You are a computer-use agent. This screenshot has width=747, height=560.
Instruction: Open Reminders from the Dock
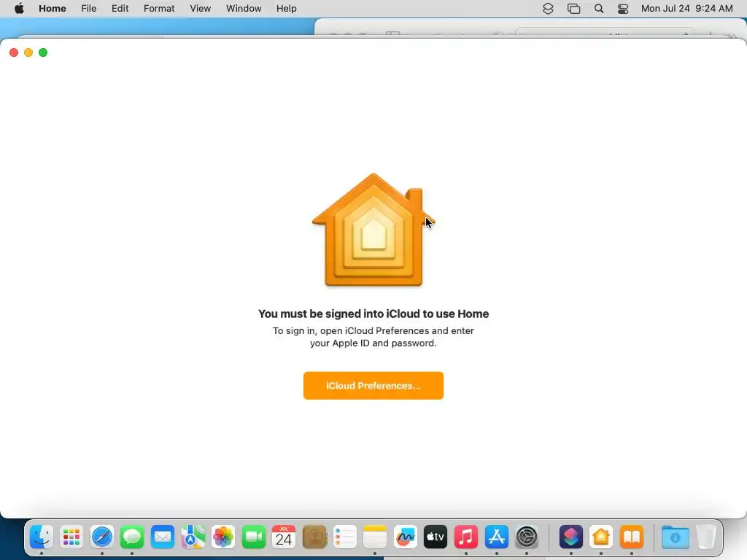(x=344, y=537)
